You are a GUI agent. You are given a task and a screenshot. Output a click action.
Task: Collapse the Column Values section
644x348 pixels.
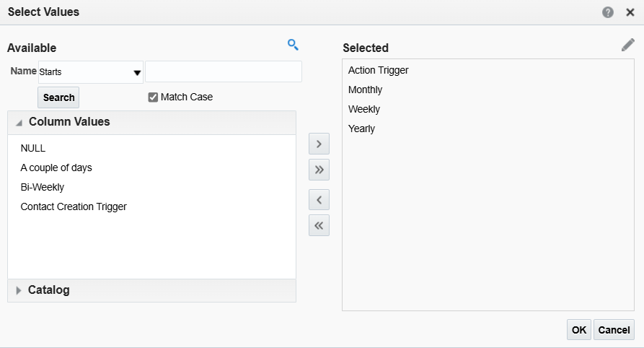coord(19,123)
